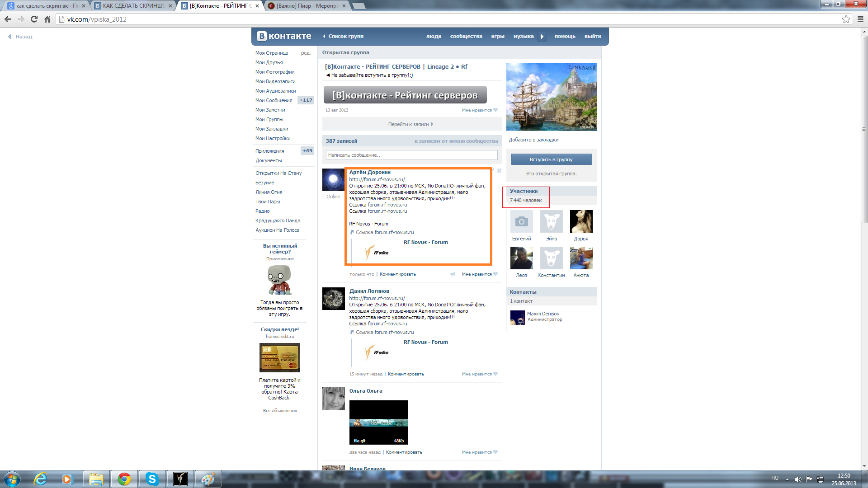The height and width of the screenshot is (488, 868).
Task: Click the music play button in header
Action: [542, 37]
